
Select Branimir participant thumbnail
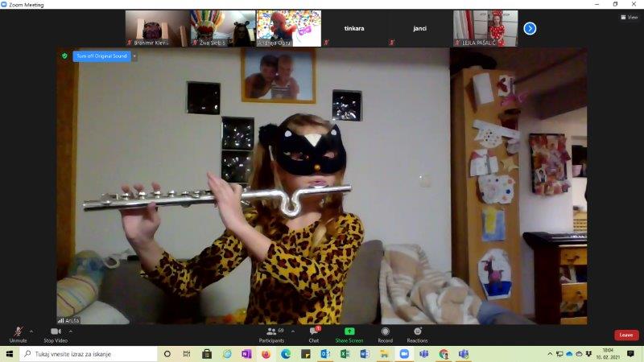(x=157, y=28)
